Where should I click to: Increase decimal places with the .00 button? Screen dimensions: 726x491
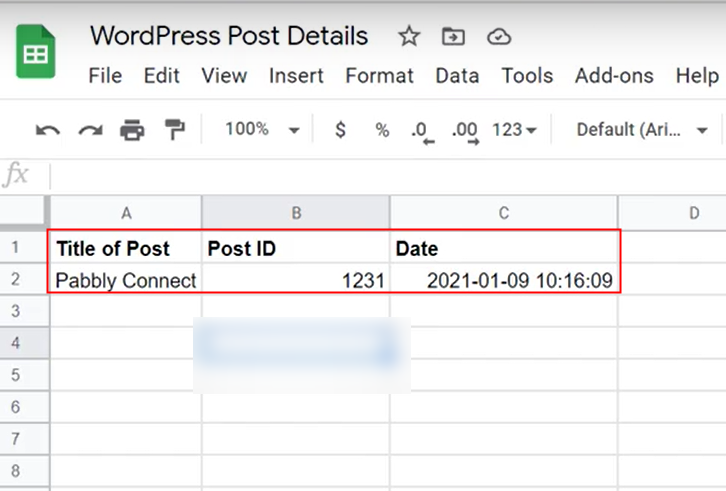pos(465,132)
